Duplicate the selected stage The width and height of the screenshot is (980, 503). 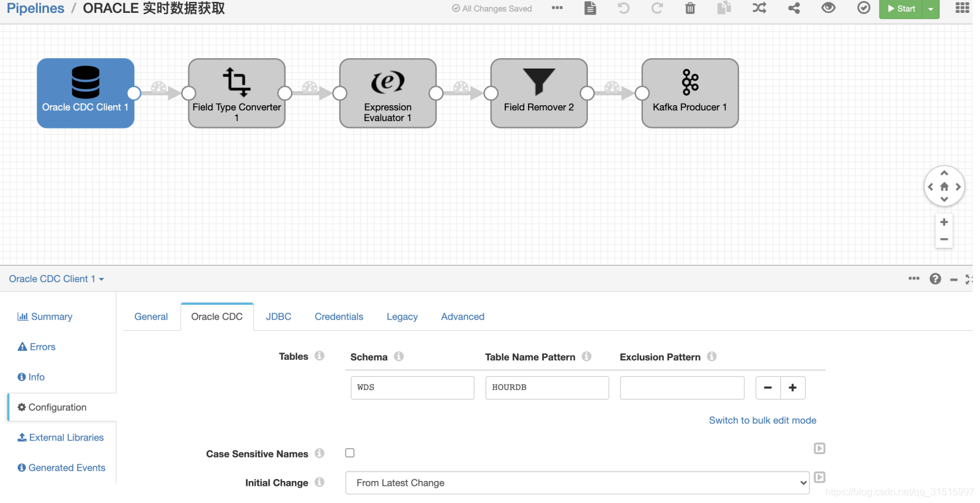click(724, 8)
